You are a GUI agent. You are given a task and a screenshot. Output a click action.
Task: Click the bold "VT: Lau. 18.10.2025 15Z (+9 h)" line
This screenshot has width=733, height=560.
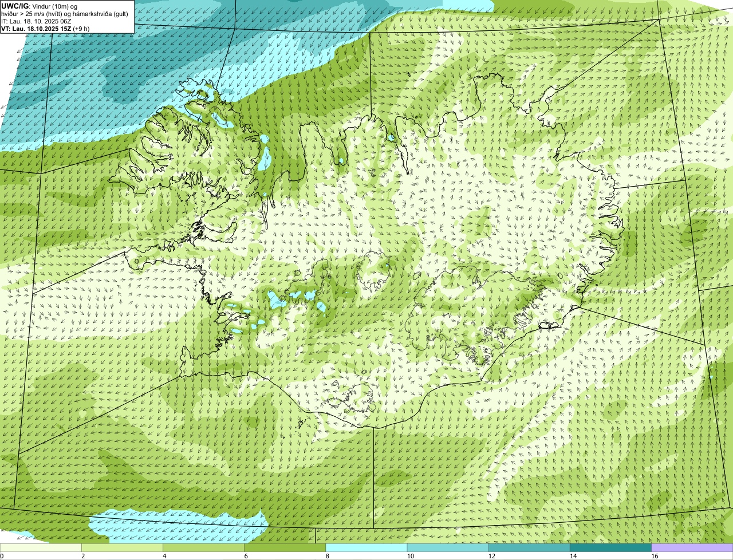coord(45,28)
